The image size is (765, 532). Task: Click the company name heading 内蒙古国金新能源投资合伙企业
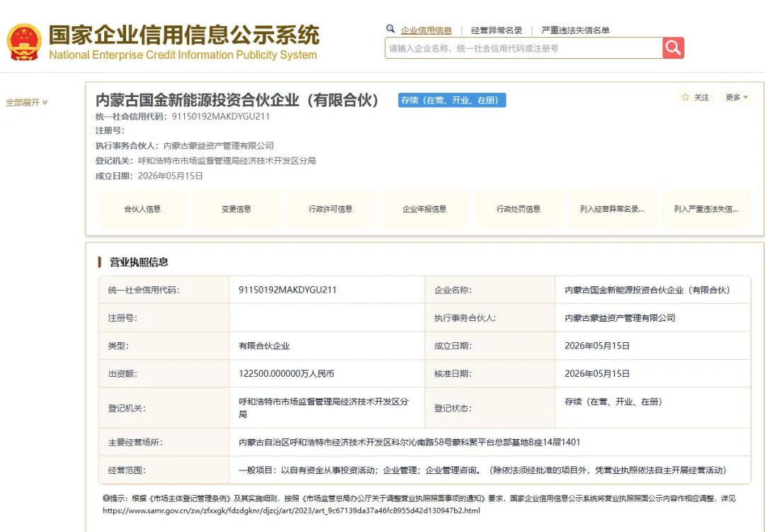tap(237, 100)
